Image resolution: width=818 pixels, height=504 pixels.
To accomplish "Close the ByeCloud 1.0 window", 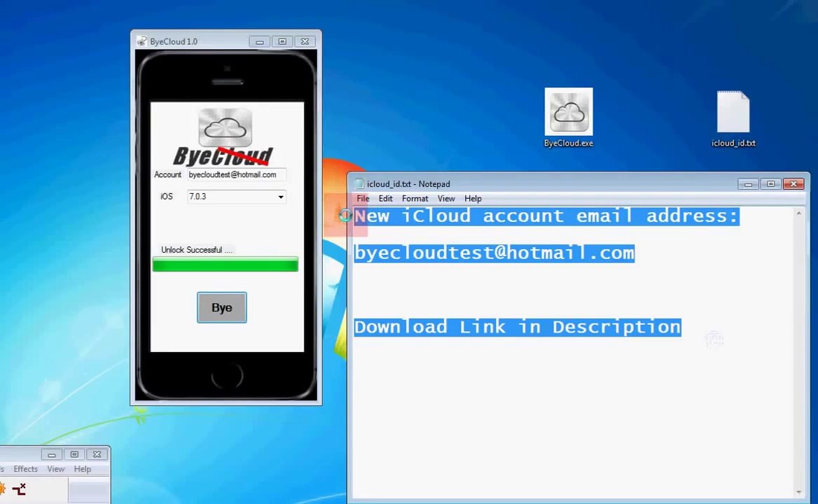I will tap(305, 42).
